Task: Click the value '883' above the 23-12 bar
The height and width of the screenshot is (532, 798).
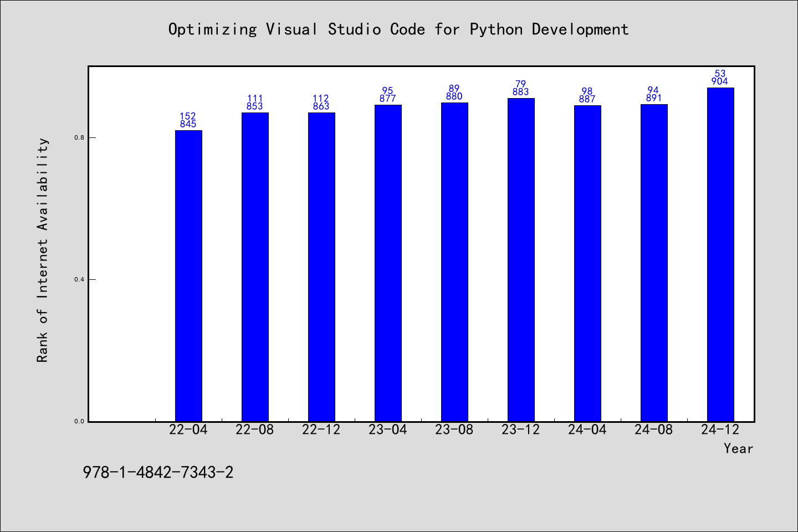Action: pos(521,92)
